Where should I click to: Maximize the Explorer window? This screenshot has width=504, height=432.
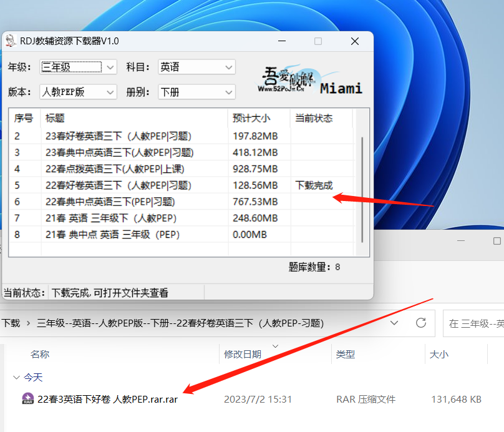pos(497,240)
